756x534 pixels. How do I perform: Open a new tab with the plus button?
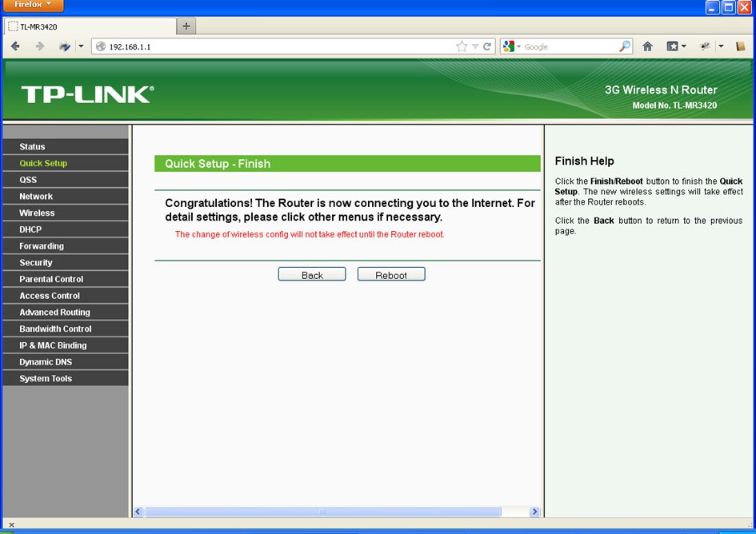186,26
